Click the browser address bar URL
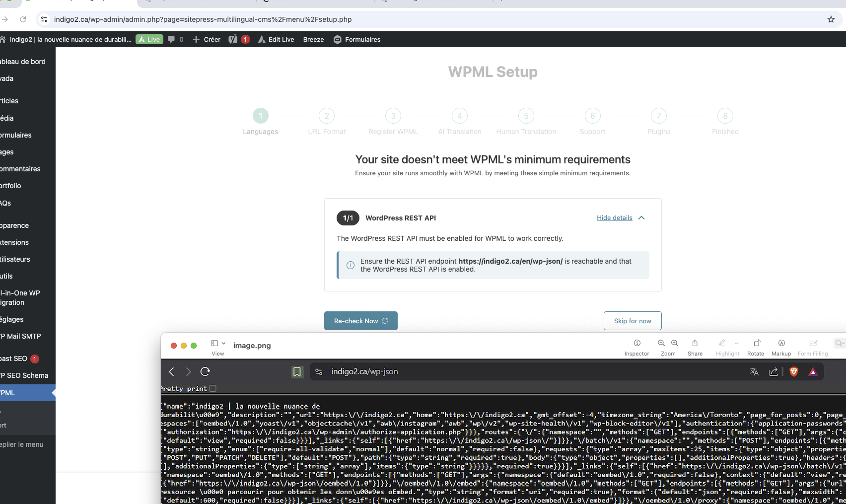 203,19
